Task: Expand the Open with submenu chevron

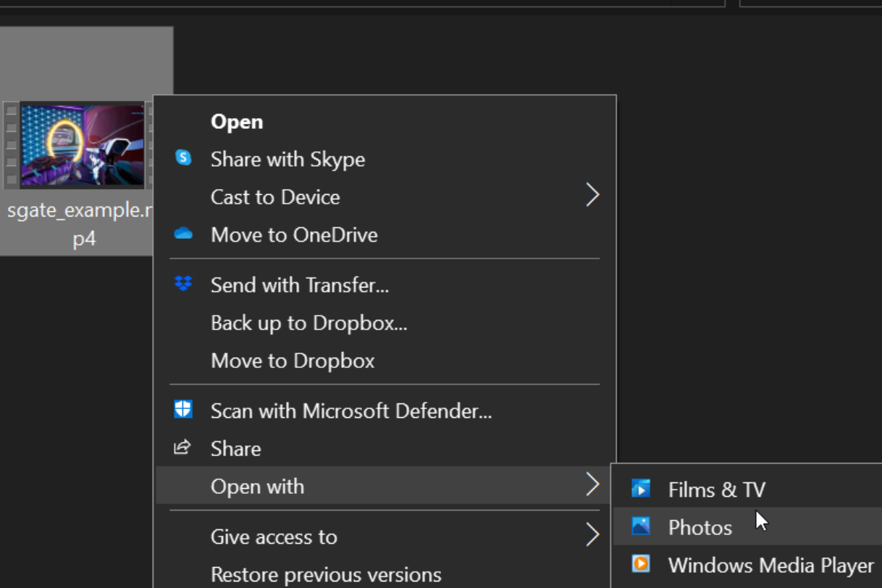Action: [592, 484]
